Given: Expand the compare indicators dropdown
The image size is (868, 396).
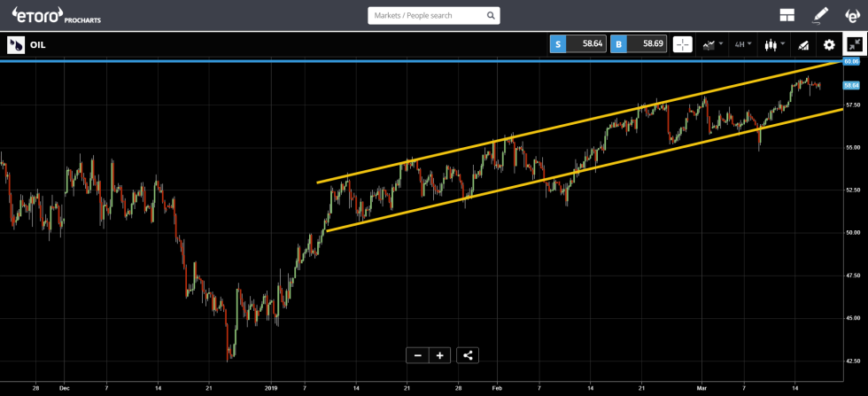Looking at the screenshot, I should (712, 44).
